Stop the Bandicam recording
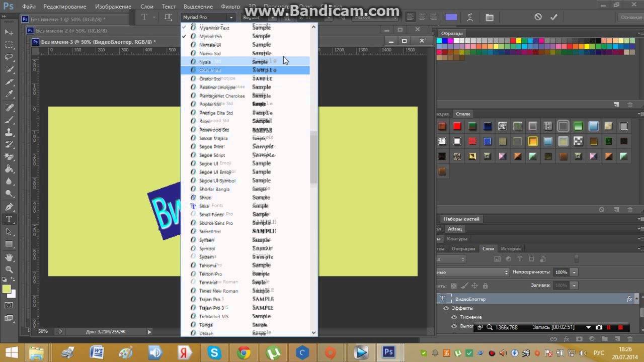This screenshot has width=644, height=362. tap(620, 327)
